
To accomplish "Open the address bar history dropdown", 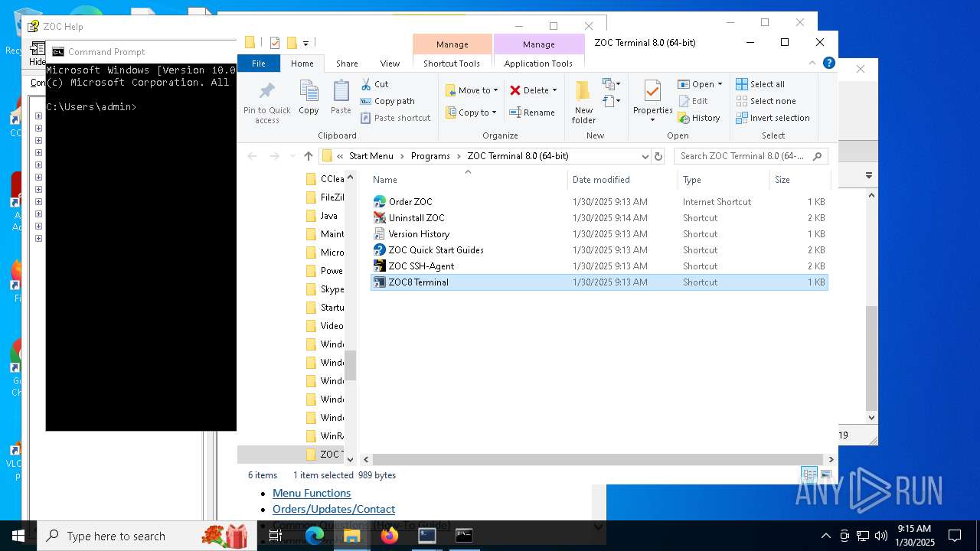I will [645, 156].
